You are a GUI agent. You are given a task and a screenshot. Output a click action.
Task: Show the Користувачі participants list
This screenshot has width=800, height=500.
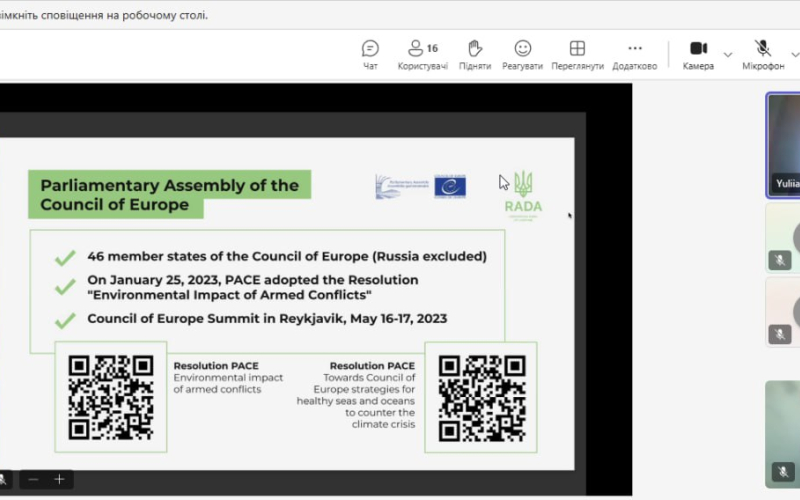[x=422, y=55]
